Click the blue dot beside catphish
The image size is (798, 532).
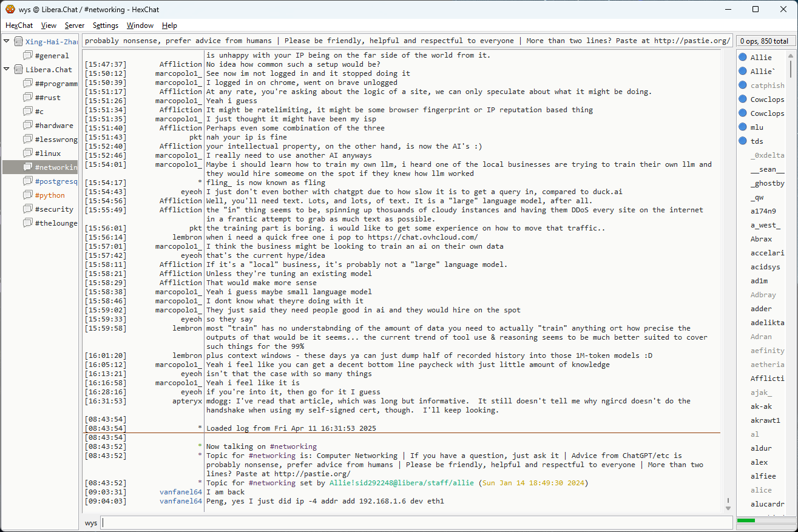coord(742,85)
